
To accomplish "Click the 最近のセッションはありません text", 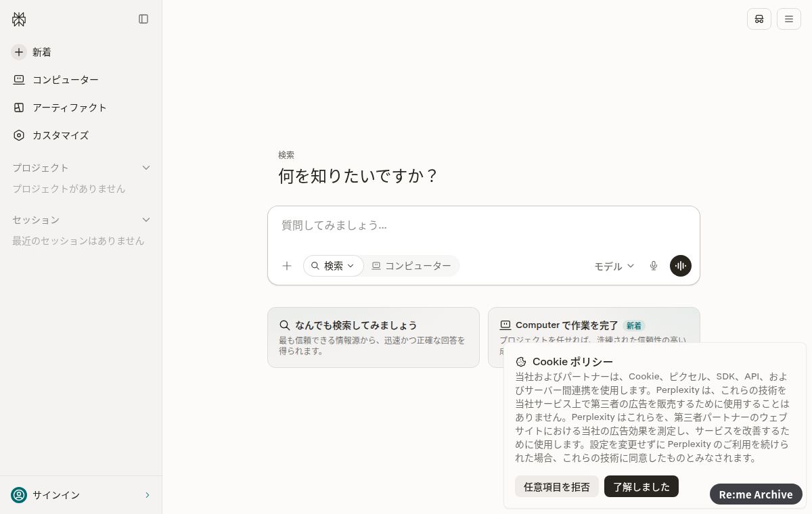I will pos(78,241).
